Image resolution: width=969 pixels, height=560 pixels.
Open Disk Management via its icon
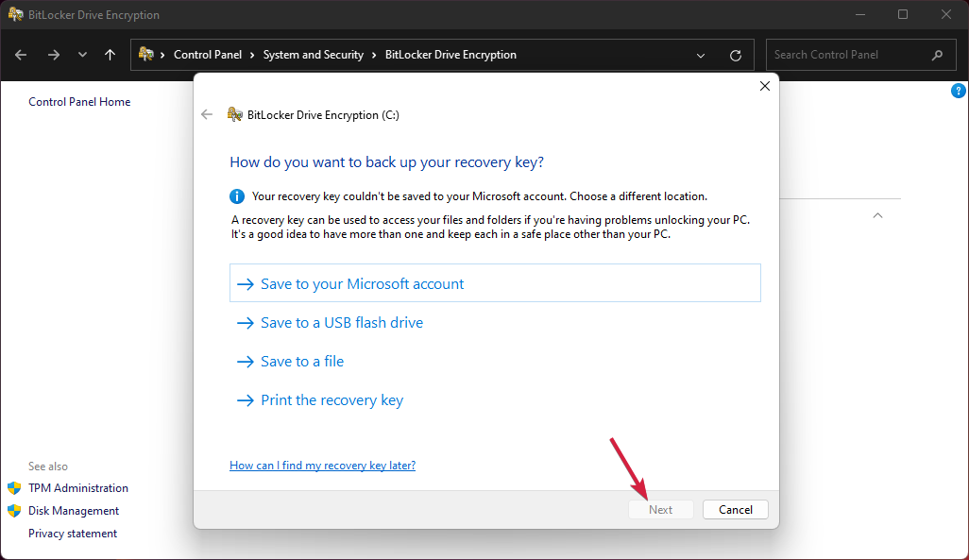pos(14,510)
